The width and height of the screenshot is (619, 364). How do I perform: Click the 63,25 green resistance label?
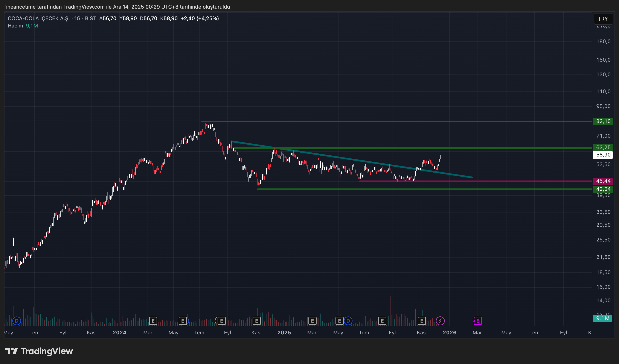(603, 147)
